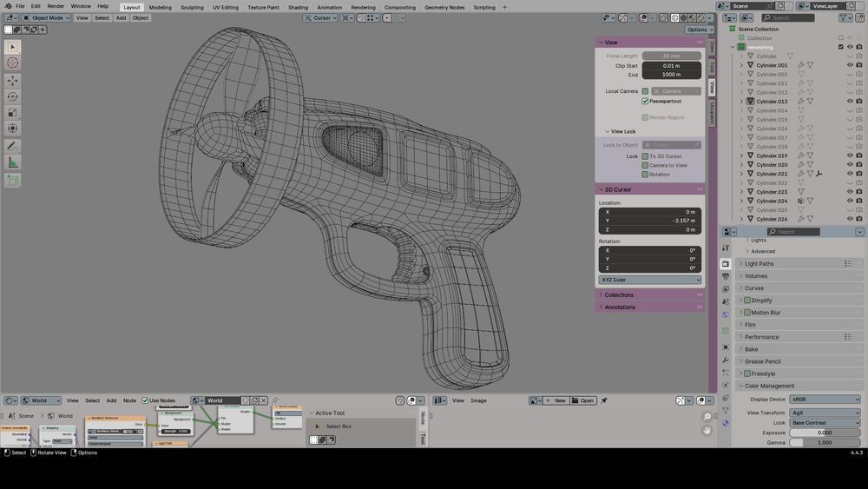Open the XYZ Euler rotation mode dropdown
This screenshot has width=868, height=489.
pyautogui.click(x=650, y=280)
